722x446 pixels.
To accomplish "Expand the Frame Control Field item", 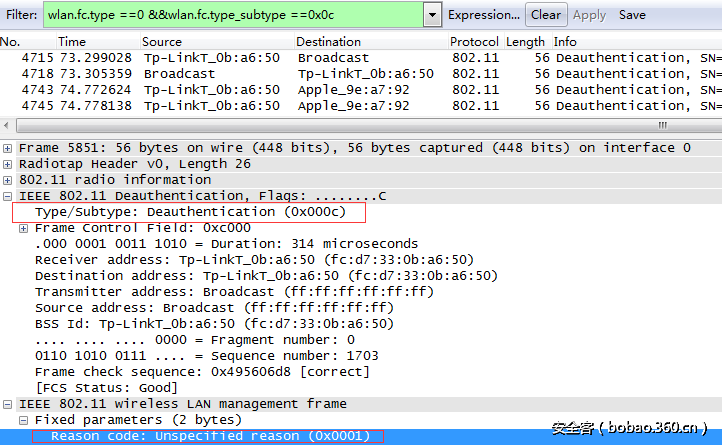I will coord(24,228).
